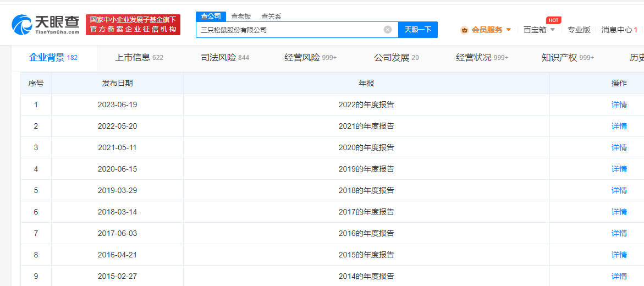Viewport: 644px width, 286px height.
Task: Click the 天眼一下 search button
Action: pyautogui.click(x=418, y=30)
